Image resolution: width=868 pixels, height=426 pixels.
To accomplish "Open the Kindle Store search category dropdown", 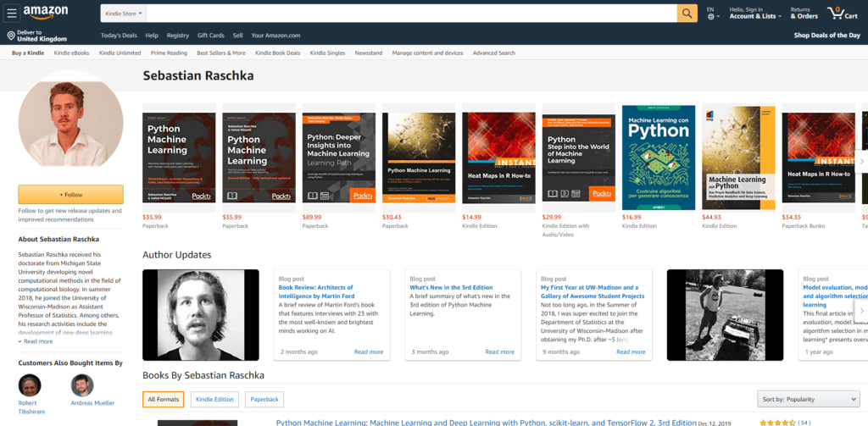I will pos(124,14).
